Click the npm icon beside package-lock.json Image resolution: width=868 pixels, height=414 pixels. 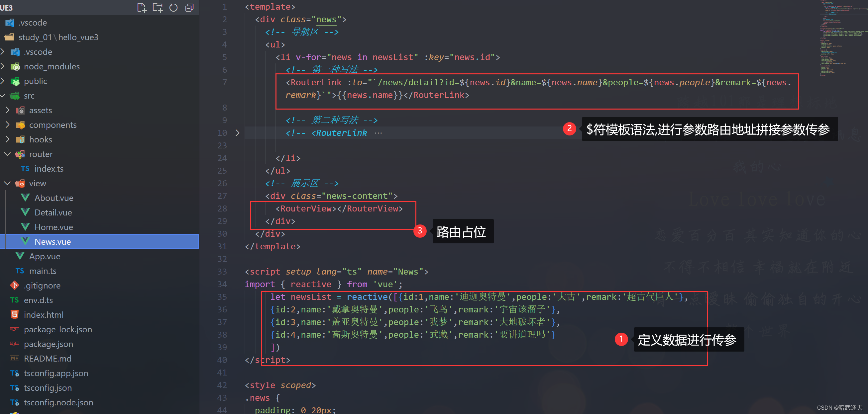click(x=15, y=329)
